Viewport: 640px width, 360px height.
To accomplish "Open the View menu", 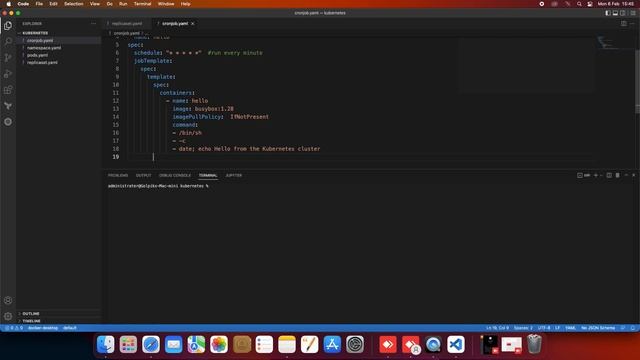I will pos(95,4).
